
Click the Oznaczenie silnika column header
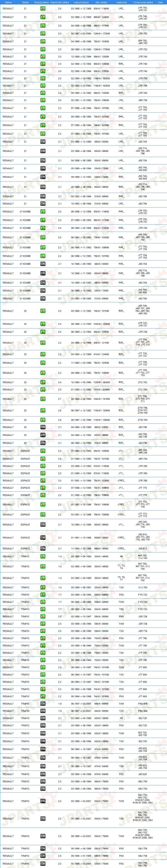tap(143, 2)
